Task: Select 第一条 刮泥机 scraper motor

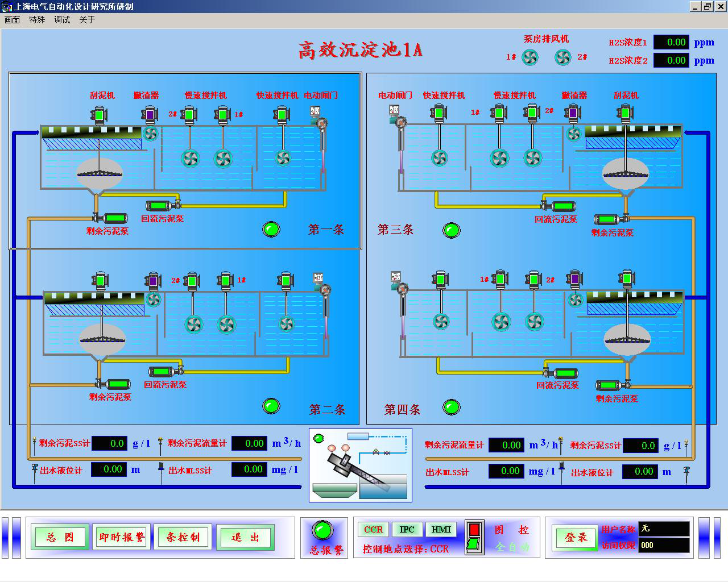Action: pos(99,115)
